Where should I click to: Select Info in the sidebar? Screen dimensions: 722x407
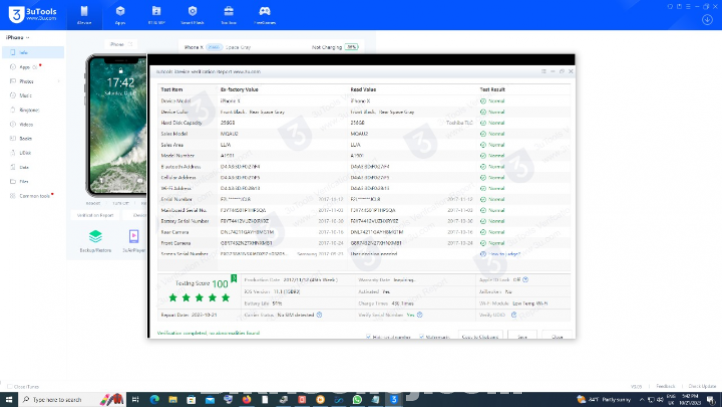33,52
